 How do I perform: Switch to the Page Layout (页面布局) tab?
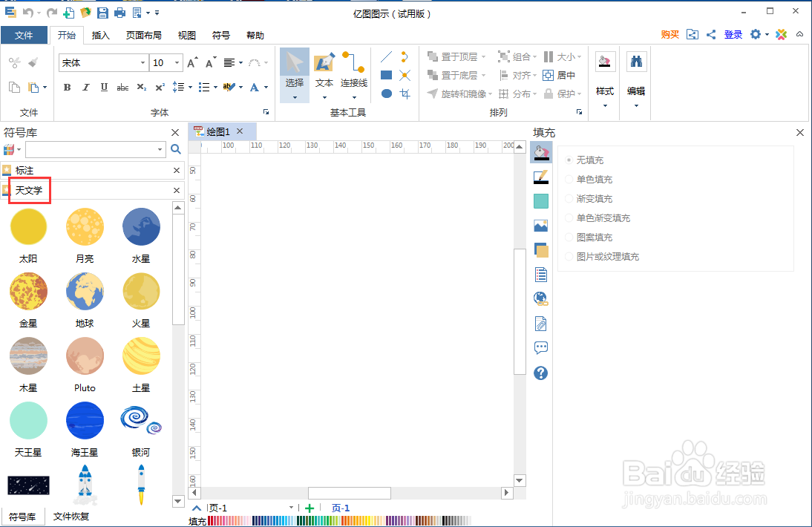coord(143,35)
